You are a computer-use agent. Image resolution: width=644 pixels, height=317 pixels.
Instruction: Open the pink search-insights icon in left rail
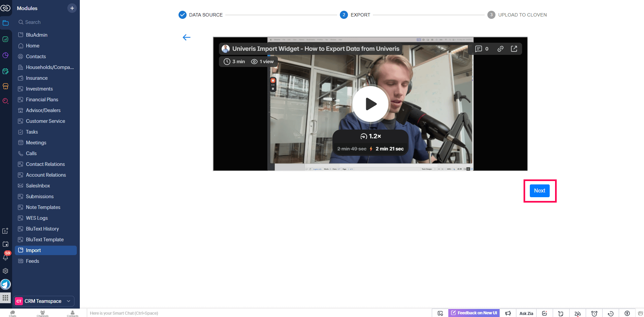pyautogui.click(x=5, y=101)
